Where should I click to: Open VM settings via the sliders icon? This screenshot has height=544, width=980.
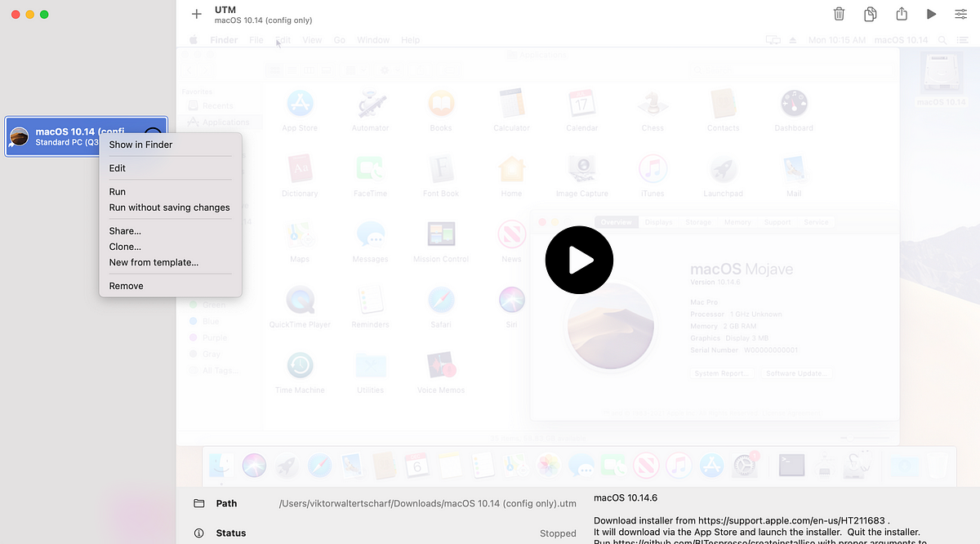(961, 14)
